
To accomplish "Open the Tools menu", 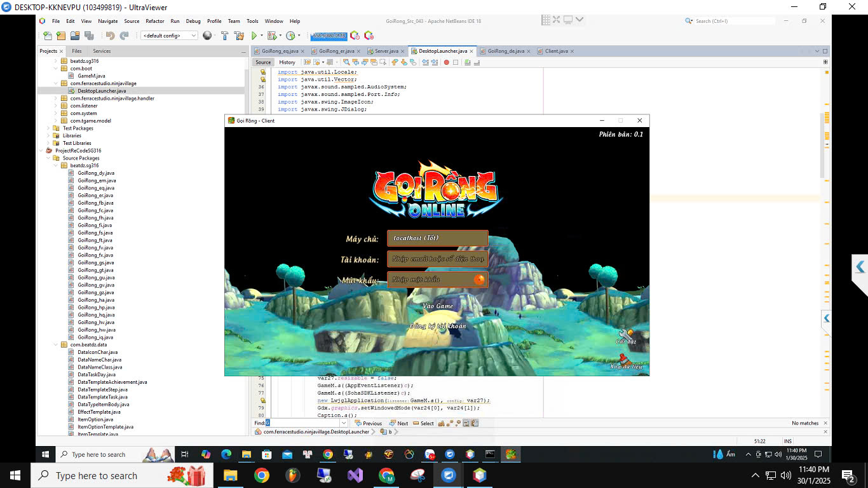I will coord(252,21).
